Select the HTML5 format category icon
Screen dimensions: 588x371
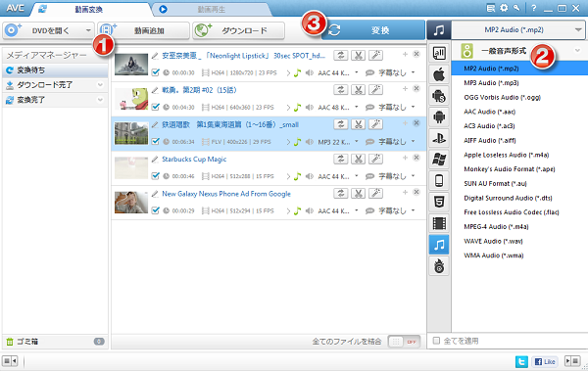point(439,203)
